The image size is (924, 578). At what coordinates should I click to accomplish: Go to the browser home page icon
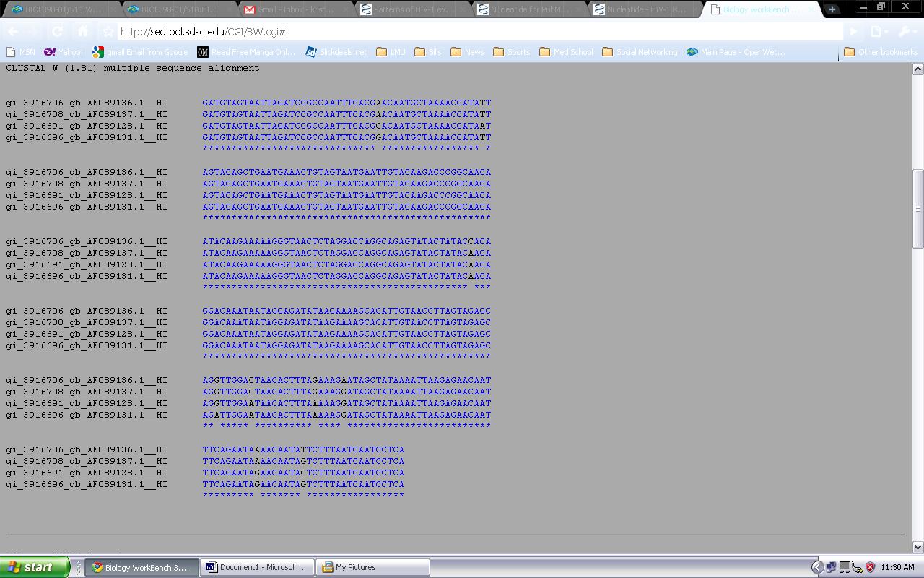point(82,32)
